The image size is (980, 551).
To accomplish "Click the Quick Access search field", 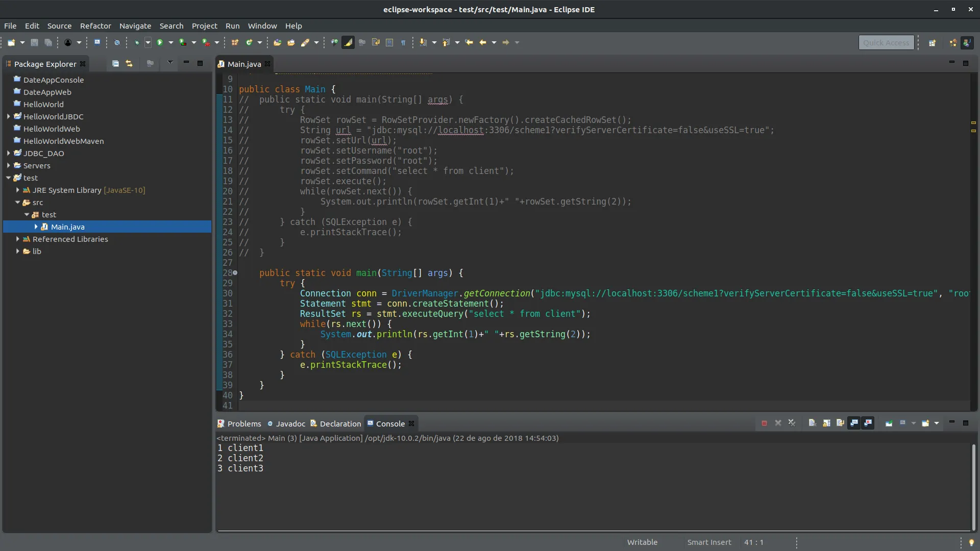I will tap(886, 43).
